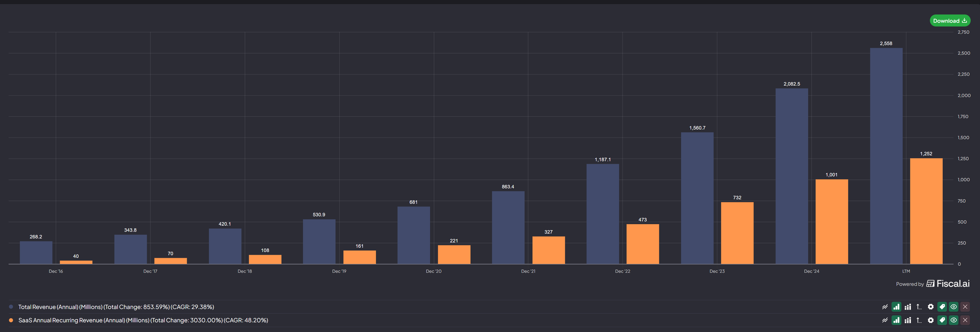Open axis arrow option for SaaS Recurring Revenue
Image resolution: width=980 pixels, height=332 pixels.
[919, 320]
